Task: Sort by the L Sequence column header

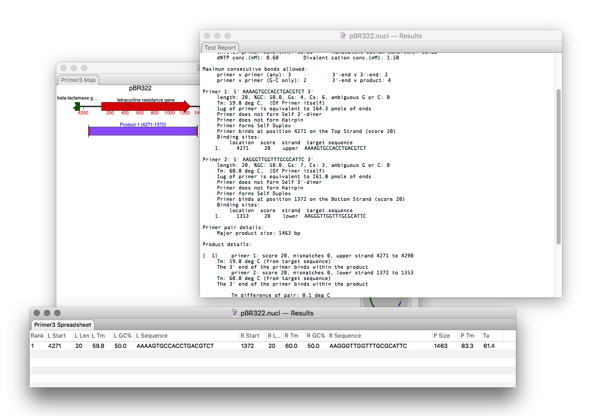Action: 158,336
